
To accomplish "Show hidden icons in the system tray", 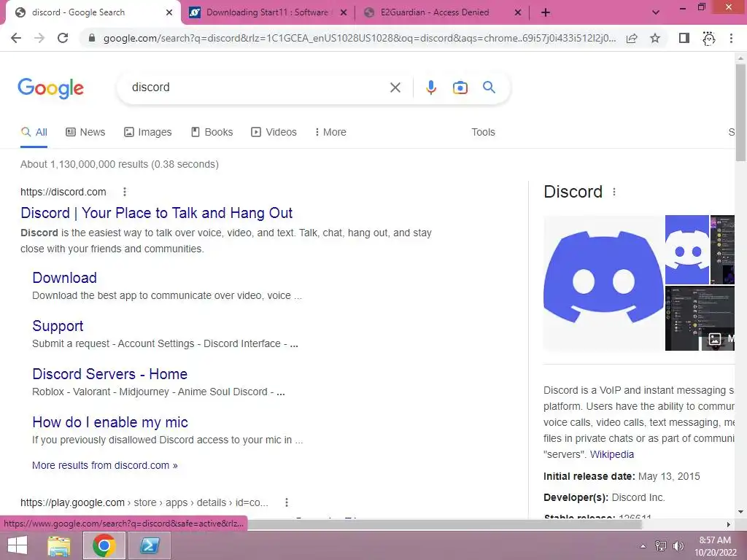I will pyautogui.click(x=643, y=545).
